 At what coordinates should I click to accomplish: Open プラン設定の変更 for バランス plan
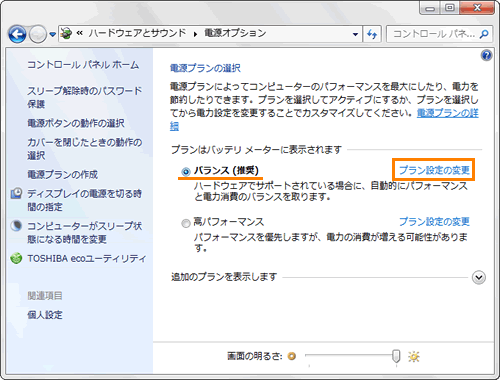[434, 170]
